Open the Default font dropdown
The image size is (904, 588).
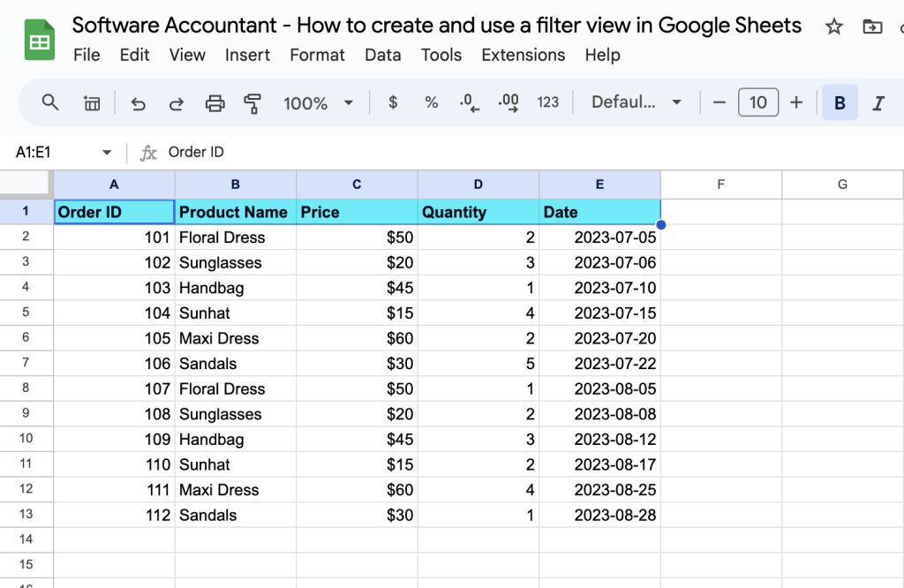pos(637,102)
